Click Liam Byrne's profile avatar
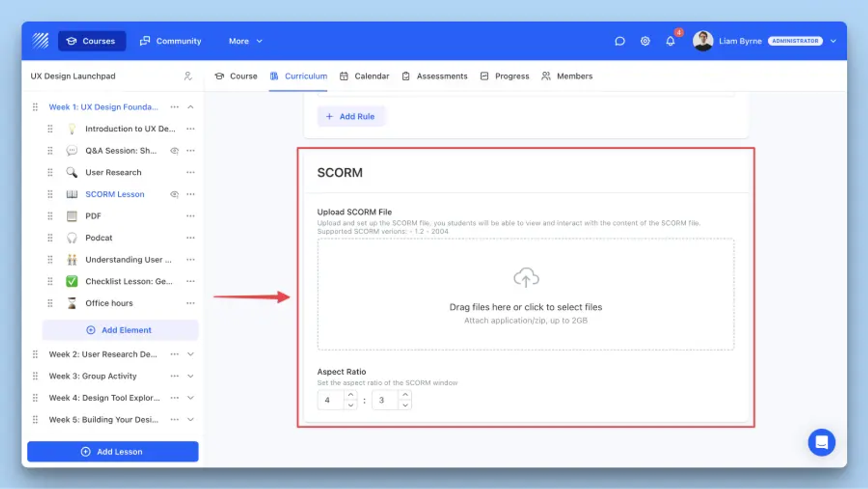This screenshot has width=868, height=489. tap(703, 41)
